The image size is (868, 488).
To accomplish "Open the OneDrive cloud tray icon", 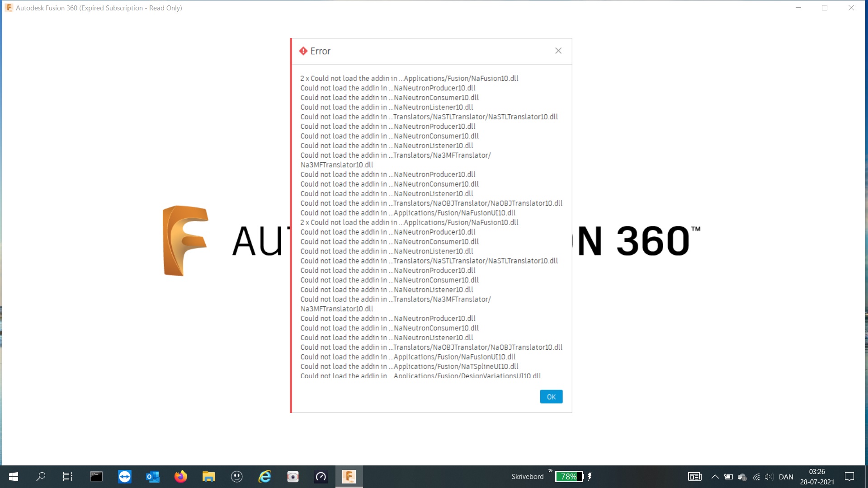I will (x=742, y=477).
